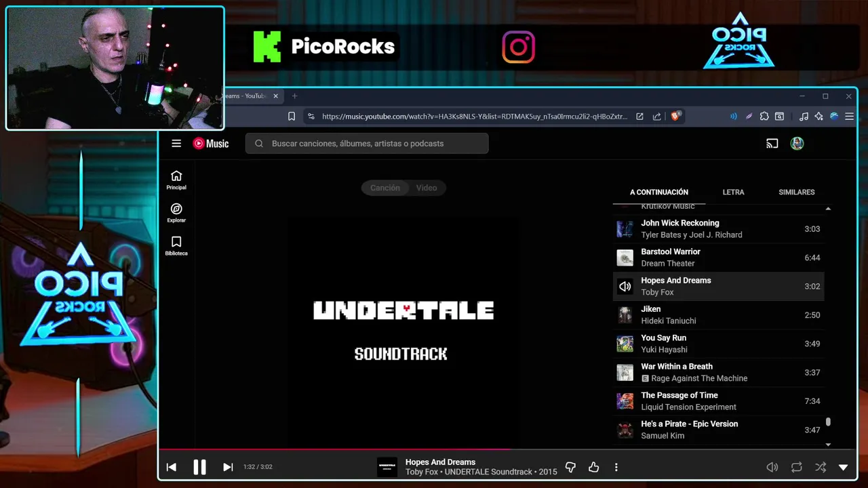This screenshot has height=488, width=868.
Task: Toggle repeat mode
Action: (797, 467)
